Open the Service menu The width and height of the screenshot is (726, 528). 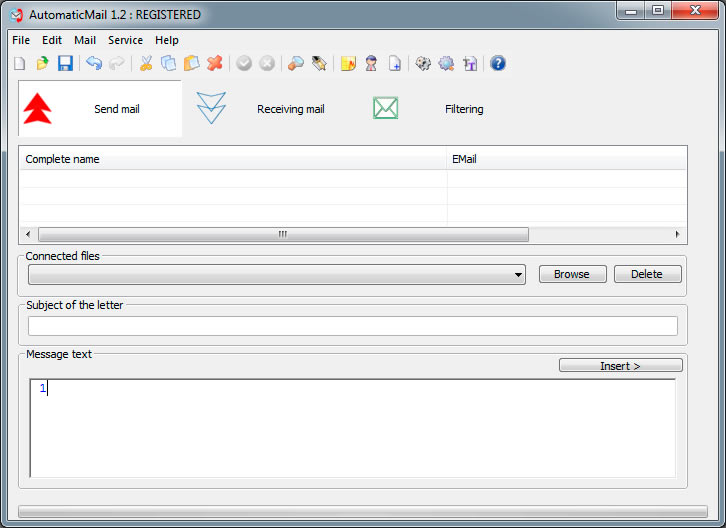[125, 40]
